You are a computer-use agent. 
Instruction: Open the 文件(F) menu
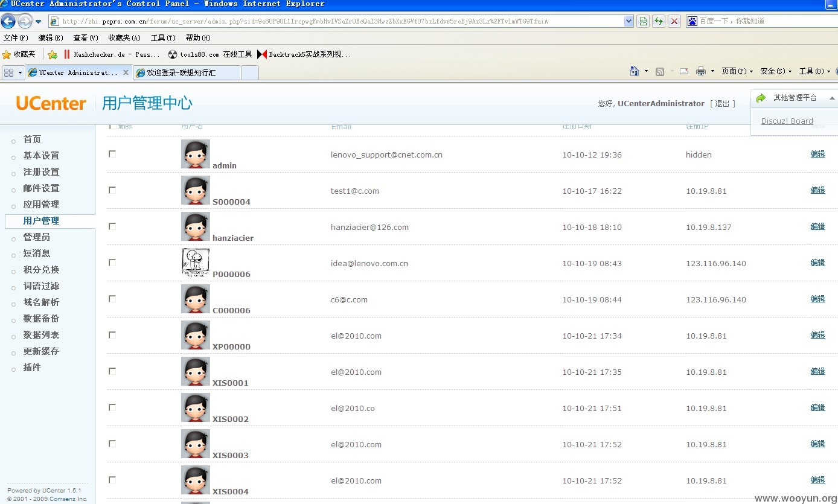[x=16, y=37]
